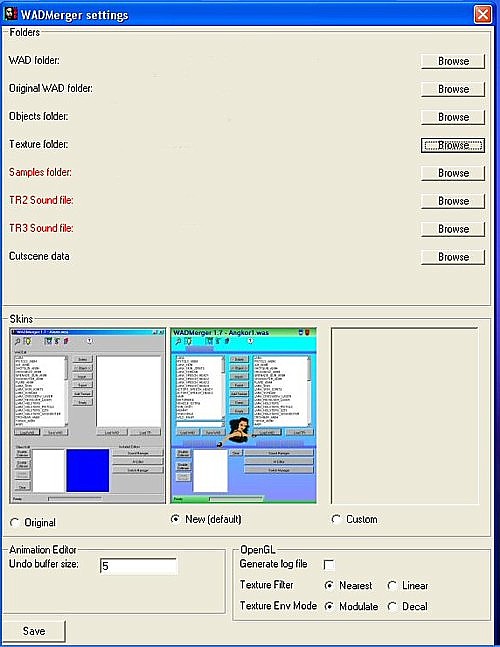
Task: Browse for the Objects folder
Action: pos(453,117)
